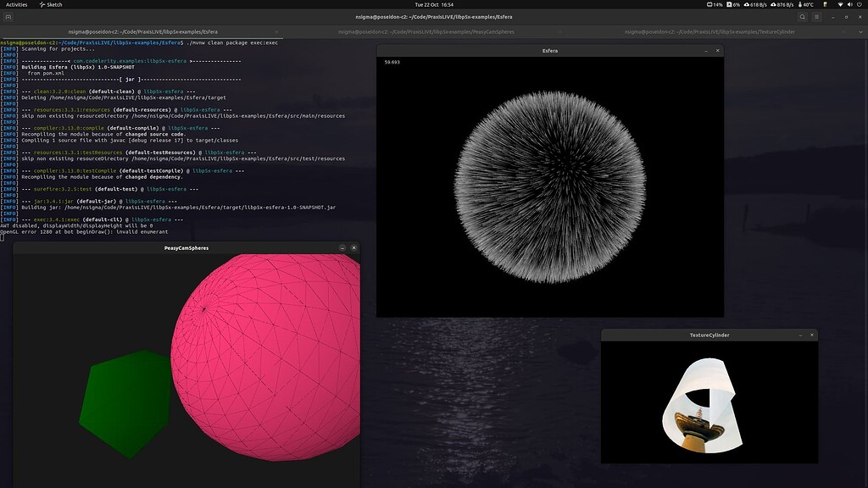Click the 40°C temperature indicator
The height and width of the screenshot is (488, 868).
(805, 4)
